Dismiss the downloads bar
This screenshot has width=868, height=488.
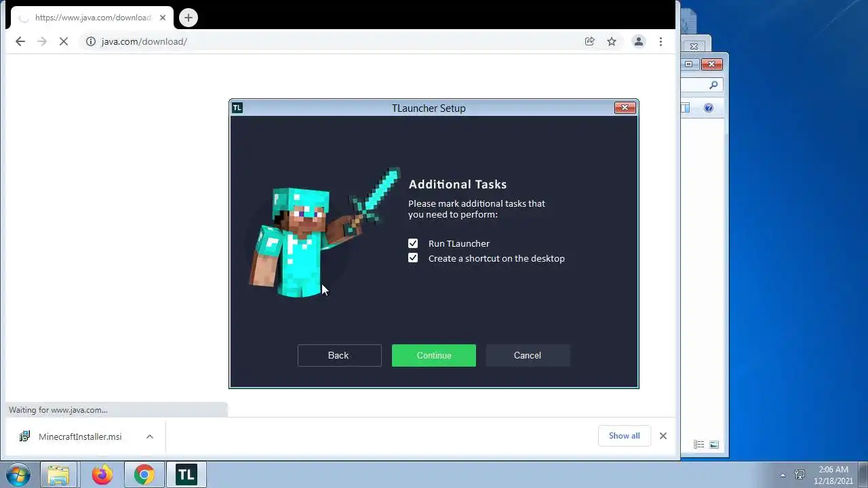coord(663,436)
